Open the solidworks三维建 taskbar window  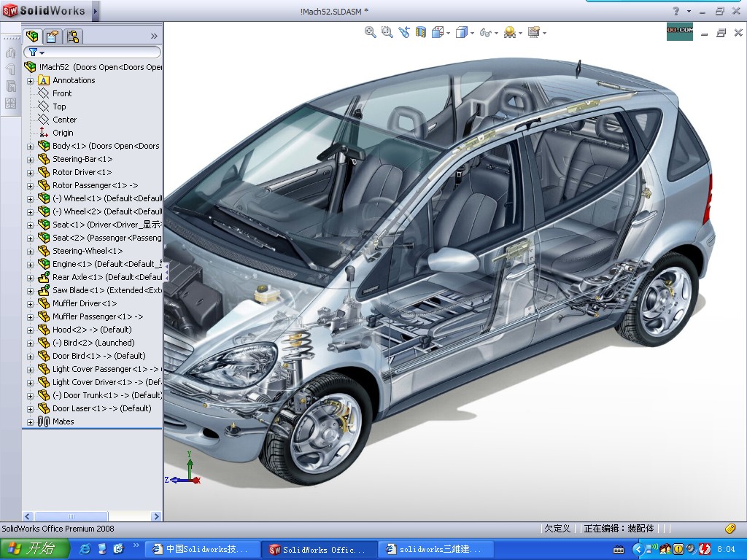pyautogui.click(x=435, y=550)
